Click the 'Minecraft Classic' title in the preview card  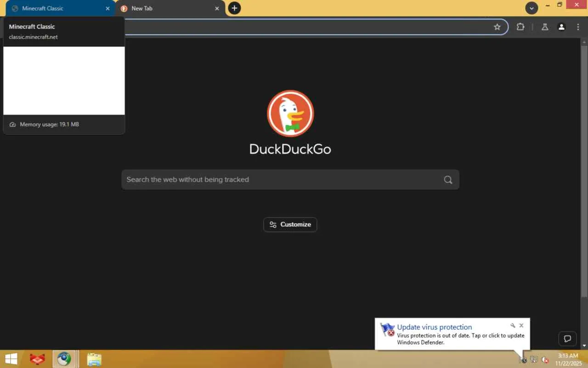(32, 27)
